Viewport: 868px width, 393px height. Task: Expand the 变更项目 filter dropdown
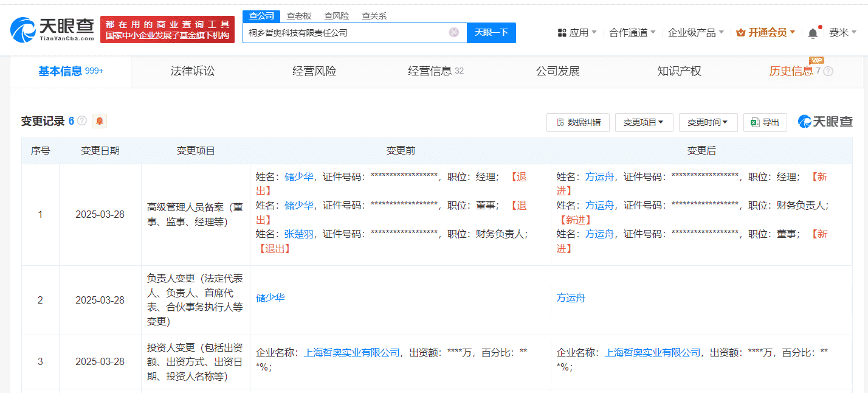644,122
